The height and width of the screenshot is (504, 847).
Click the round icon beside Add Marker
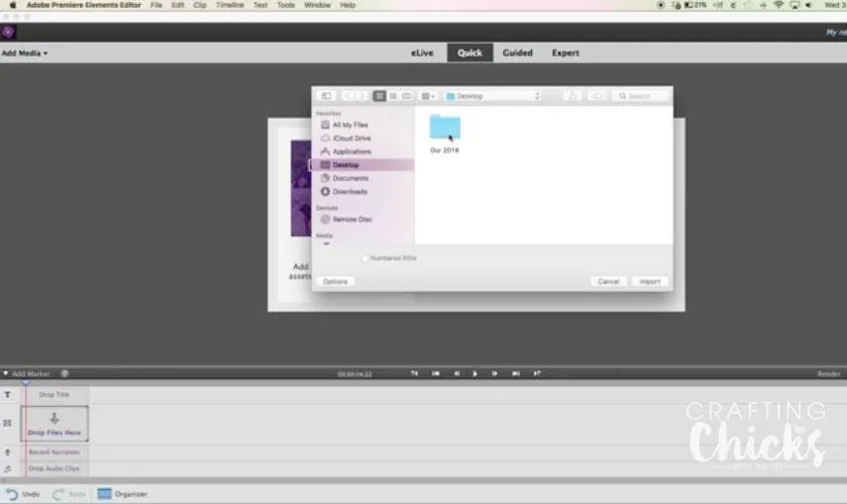[x=64, y=373]
